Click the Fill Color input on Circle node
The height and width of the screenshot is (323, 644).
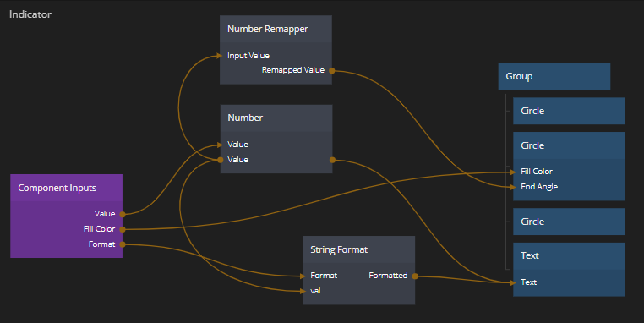pos(537,172)
